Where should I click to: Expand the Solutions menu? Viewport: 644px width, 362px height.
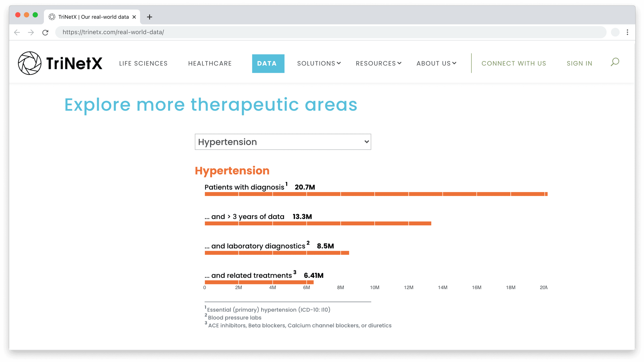319,63
